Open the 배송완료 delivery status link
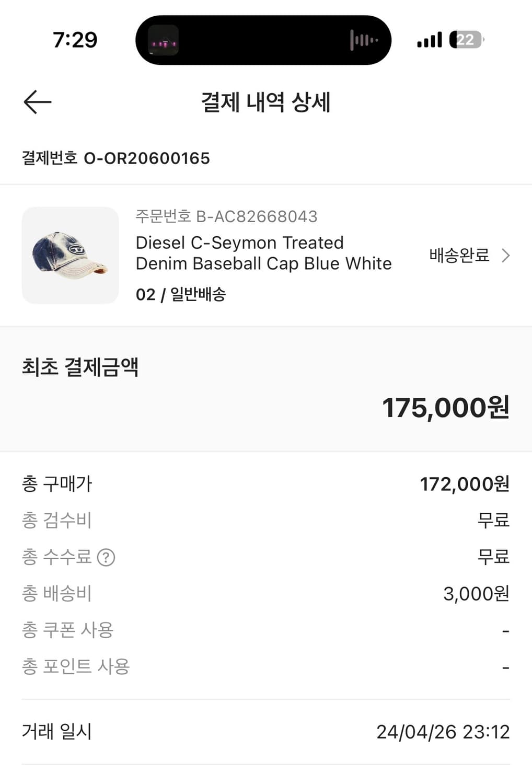Viewport: 532px width, 784px height. (x=459, y=256)
